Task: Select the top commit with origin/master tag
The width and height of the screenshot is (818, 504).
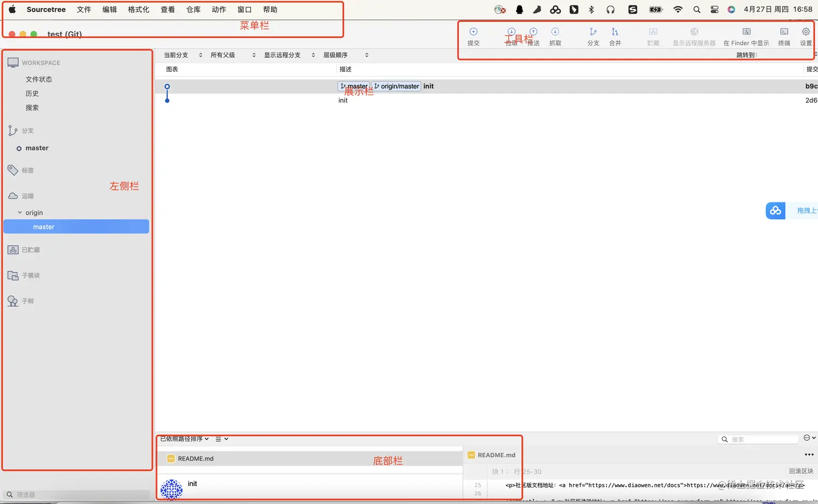Action: tap(486, 86)
